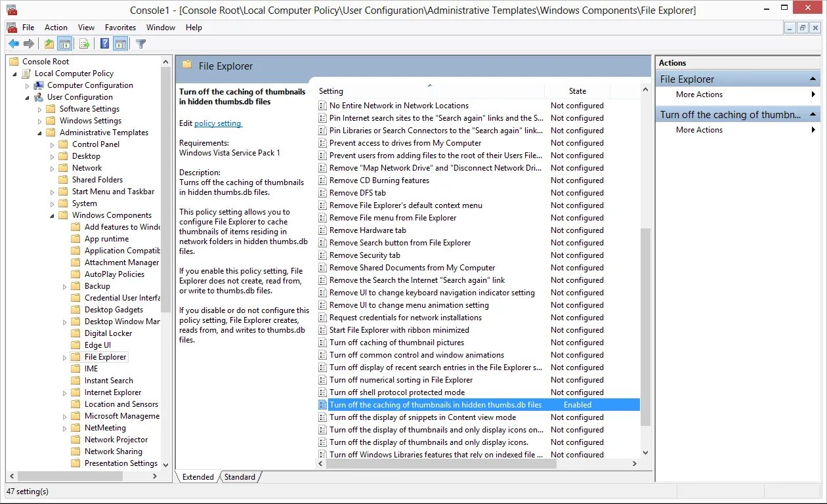This screenshot has width=827, height=504.
Task: Click policy icon for Start File Explorer with ribbon minimized
Action: pyautogui.click(x=322, y=330)
